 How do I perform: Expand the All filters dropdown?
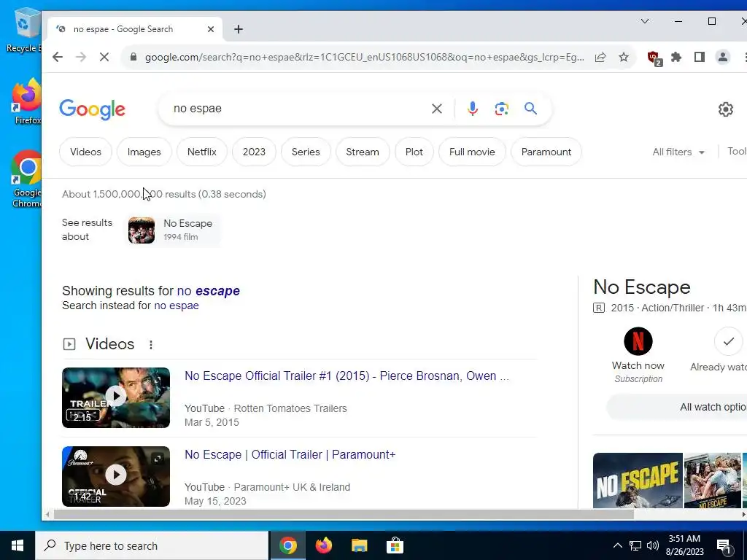678,152
